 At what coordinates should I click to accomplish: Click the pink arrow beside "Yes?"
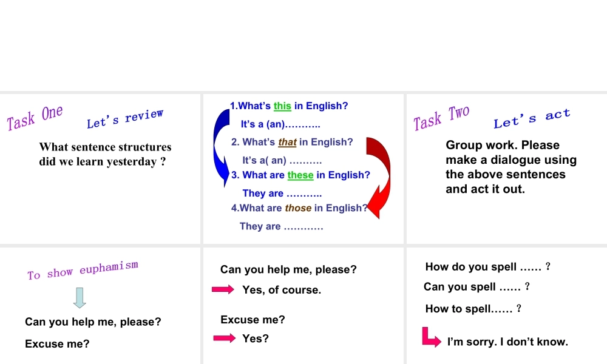click(x=223, y=339)
